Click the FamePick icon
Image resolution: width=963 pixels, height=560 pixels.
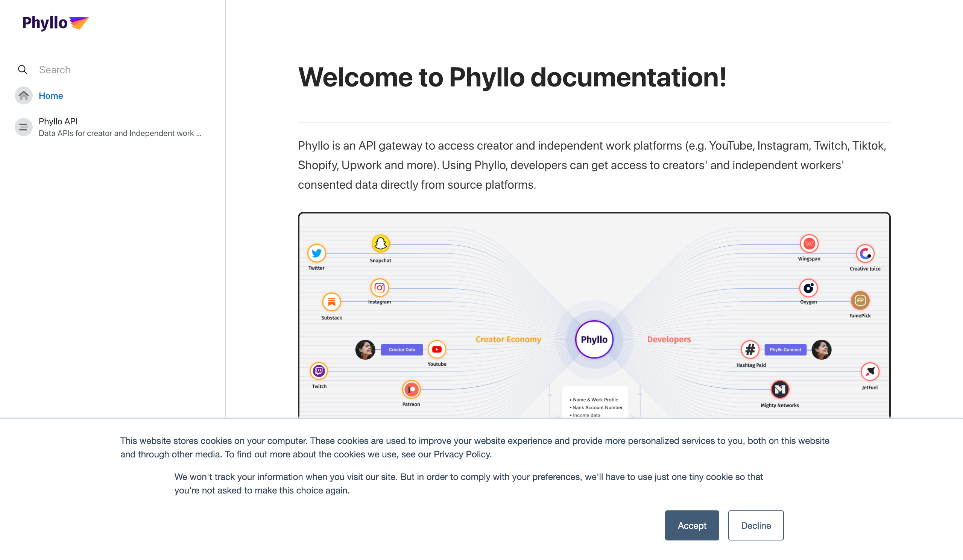[860, 301]
